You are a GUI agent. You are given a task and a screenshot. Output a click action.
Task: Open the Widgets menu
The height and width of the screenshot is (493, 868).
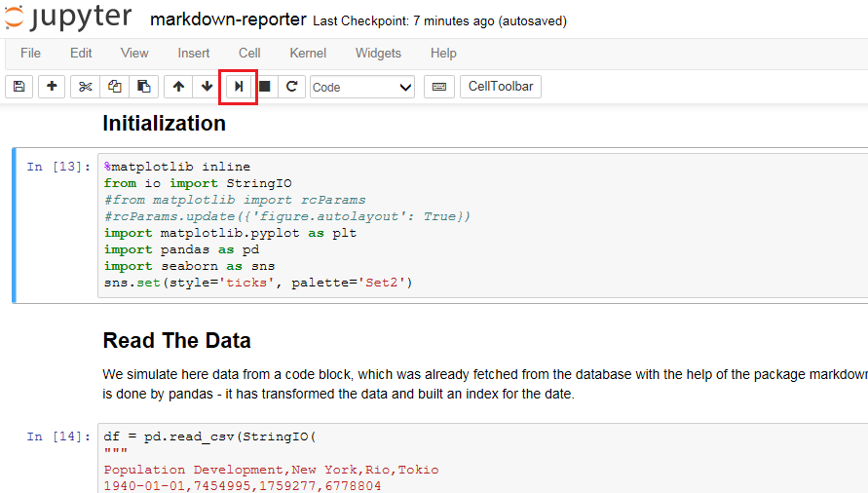tap(378, 54)
